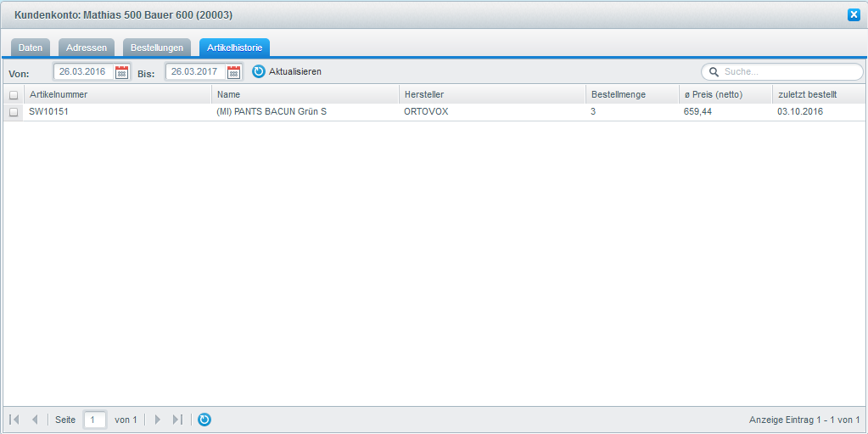Viewport: 868px width, 434px height.
Task: Show the Bestellungen tab
Action: click(x=156, y=48)
